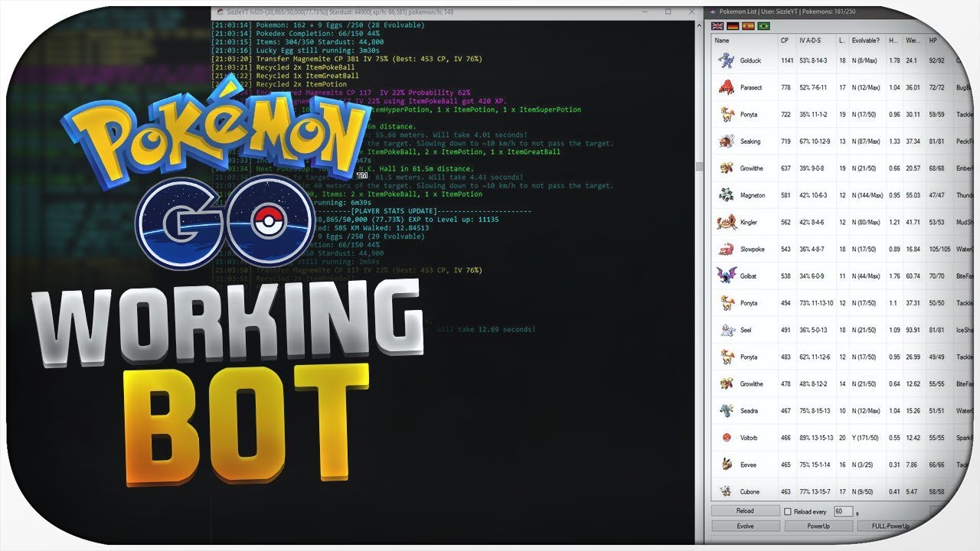Switch language with the Brazilian flag icon
Viewport: 980px width, 551px height.
(x=763, y=25)
